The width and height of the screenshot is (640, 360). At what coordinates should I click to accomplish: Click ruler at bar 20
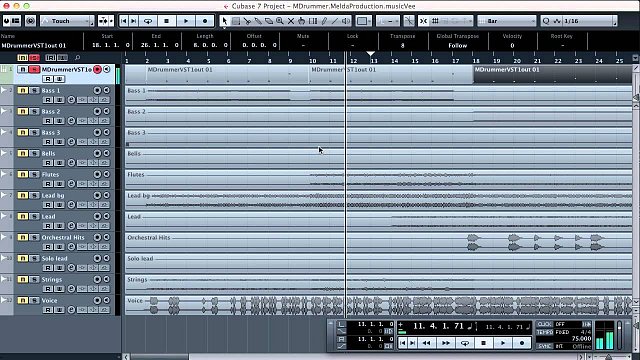pos(517,60)
